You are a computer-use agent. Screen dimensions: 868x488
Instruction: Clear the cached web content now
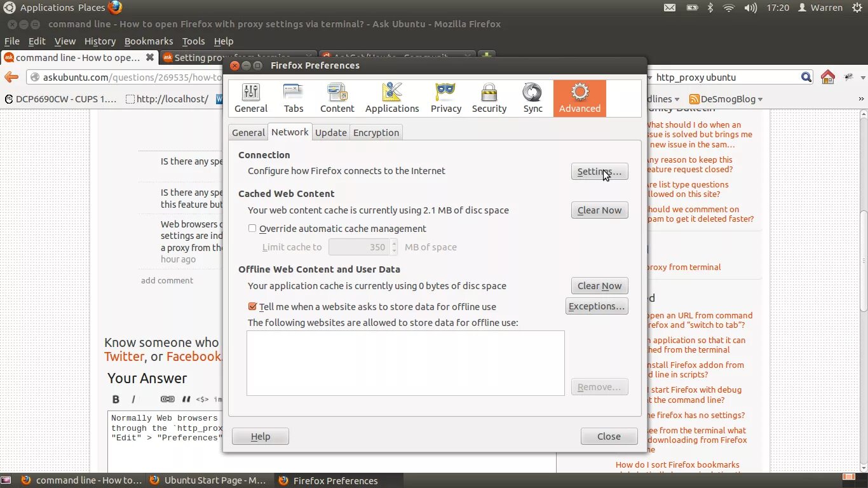599,210
